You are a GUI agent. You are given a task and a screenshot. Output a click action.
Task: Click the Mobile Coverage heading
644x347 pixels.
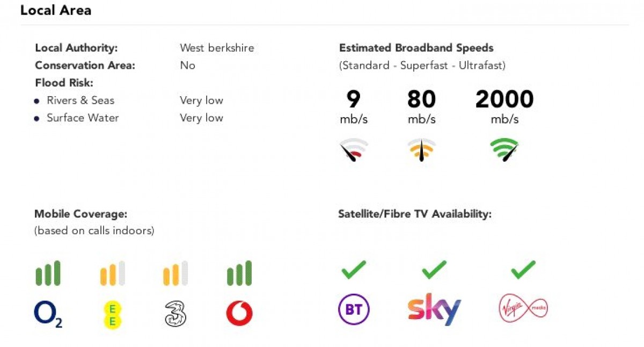80,214
